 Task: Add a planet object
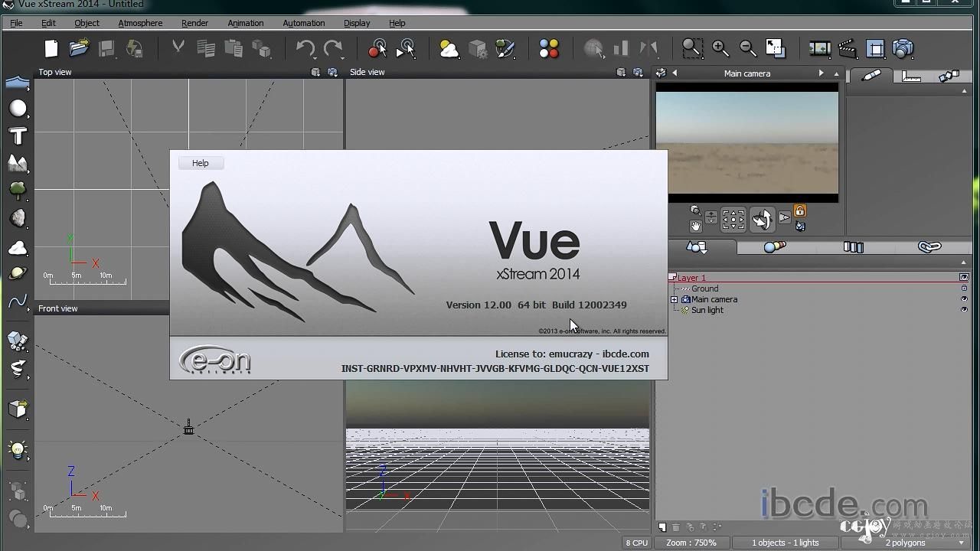pyautogui.click(x=17, y=273)
